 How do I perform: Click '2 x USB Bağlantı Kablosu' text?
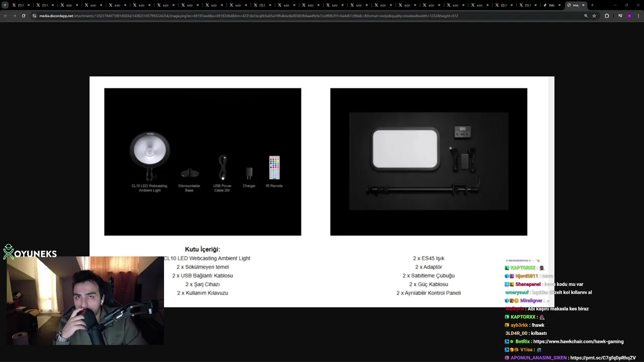tap(202, 276)
